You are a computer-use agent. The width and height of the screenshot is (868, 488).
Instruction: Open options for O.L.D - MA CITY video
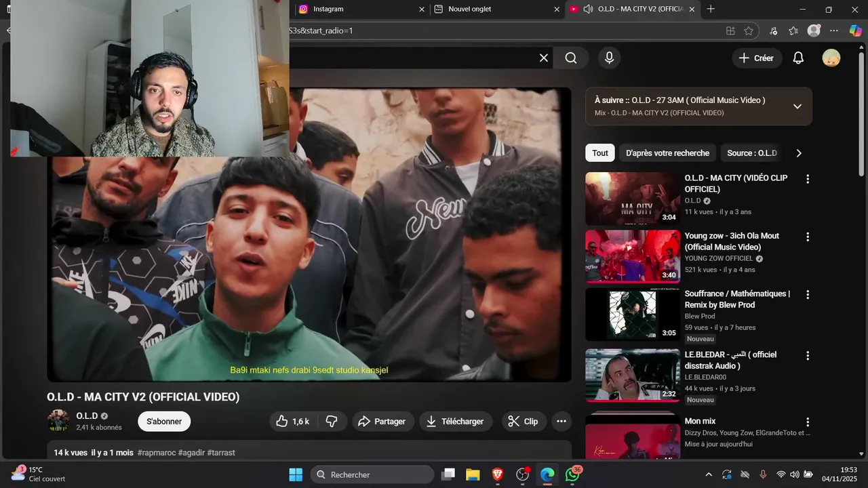(x=807, y=179)
